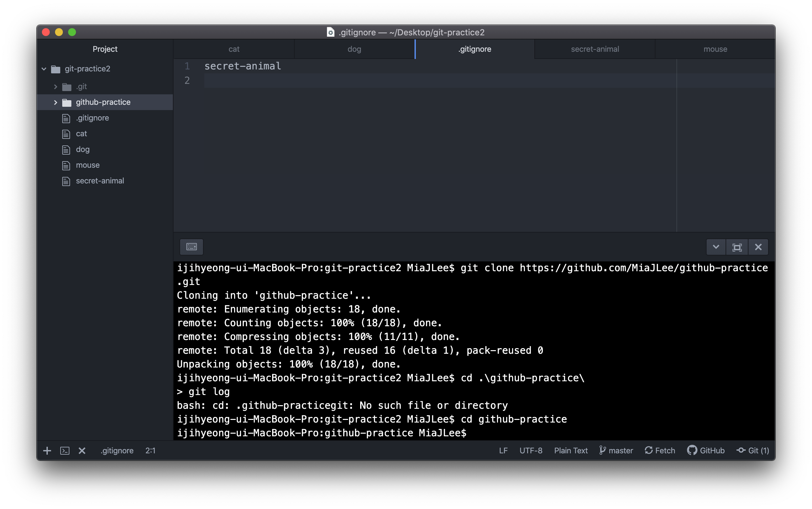Maximize the terminal panel
Viewport: 812px width, 509px height.
pos(737,247)
